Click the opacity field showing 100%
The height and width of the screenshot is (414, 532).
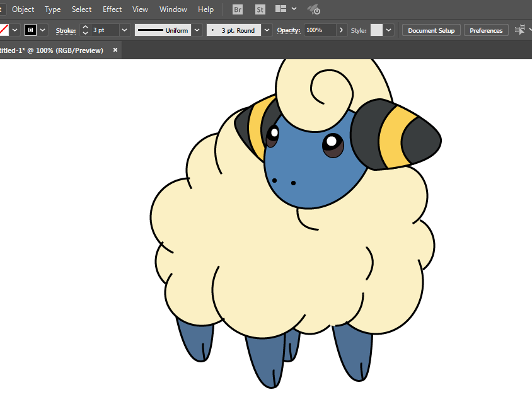click(x=320, y=30)
